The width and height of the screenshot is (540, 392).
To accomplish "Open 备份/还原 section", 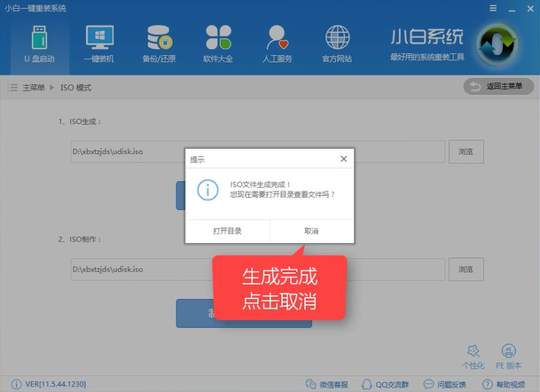I will (159, 44).
